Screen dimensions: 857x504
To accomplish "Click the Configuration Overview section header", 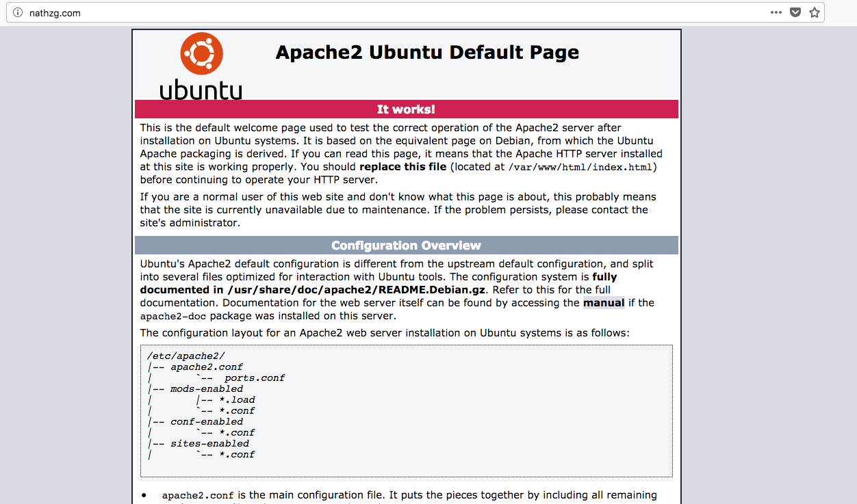I will pos(407,246).
